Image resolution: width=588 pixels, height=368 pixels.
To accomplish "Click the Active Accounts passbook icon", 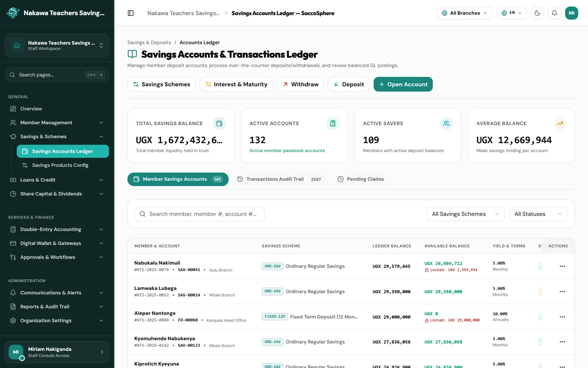I will (333, 123).
